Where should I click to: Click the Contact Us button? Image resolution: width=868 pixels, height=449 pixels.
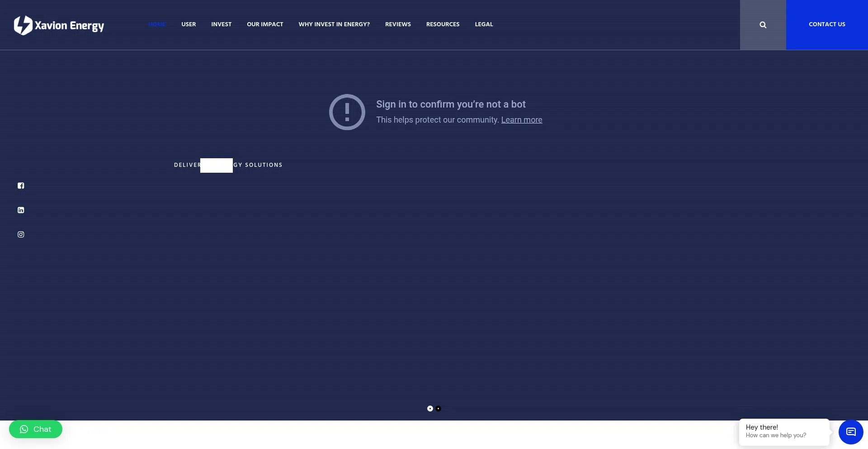827,24
